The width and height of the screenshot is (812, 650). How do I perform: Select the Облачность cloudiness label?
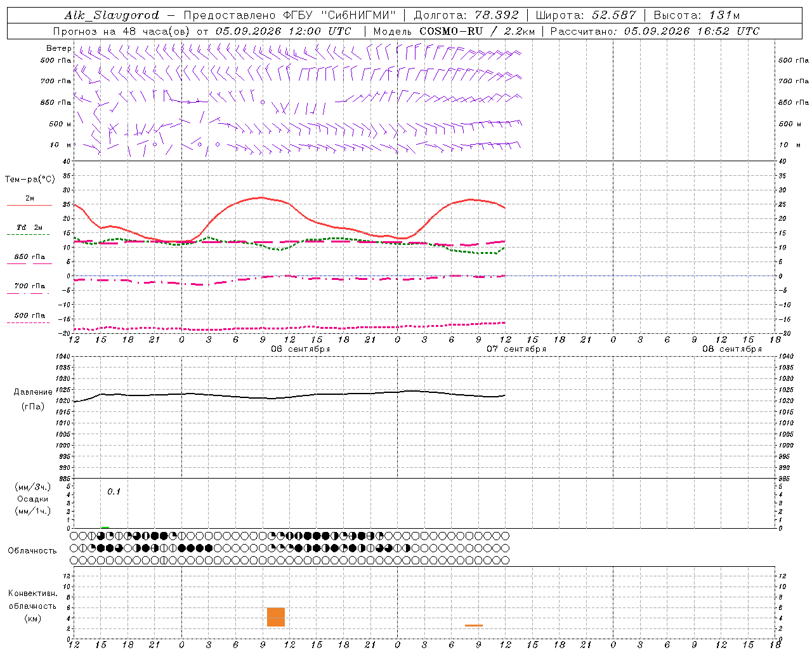click(x=32, y=551)
